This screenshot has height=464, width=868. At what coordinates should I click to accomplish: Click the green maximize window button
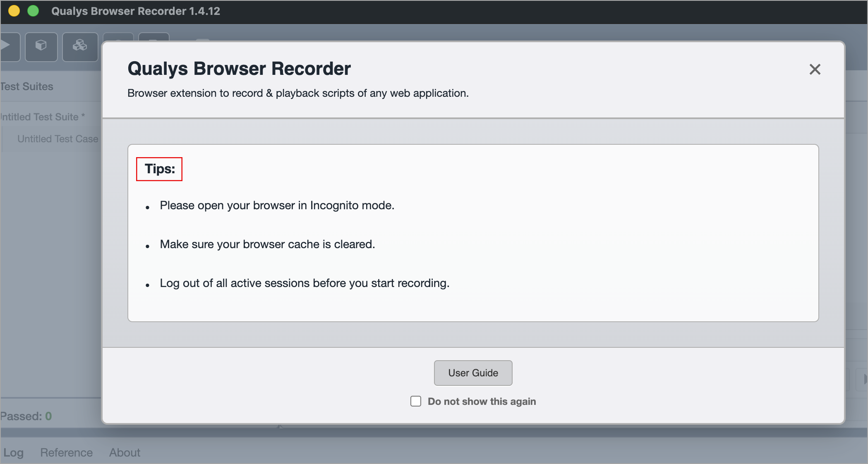[33, 11]
